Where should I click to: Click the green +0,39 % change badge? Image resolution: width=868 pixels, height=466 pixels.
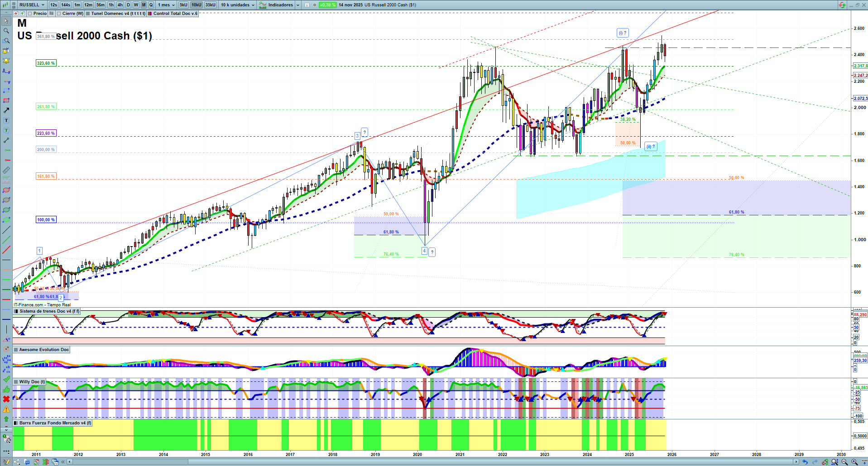tap(327, 5)
